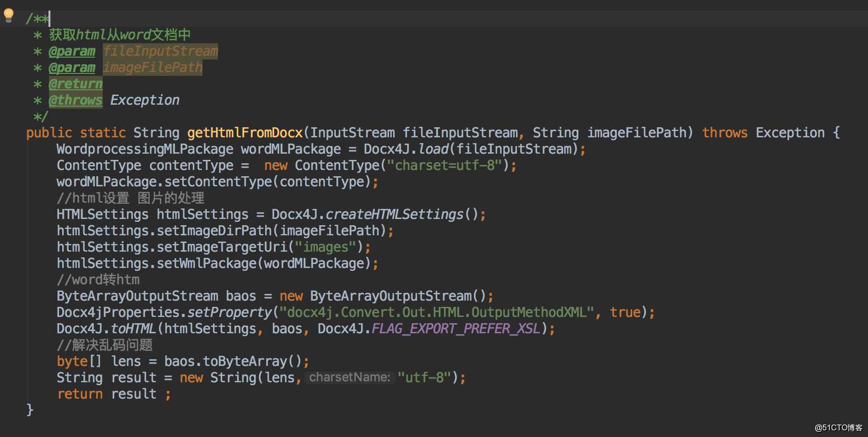Click the "toByteArray" method call
Image resolution: width=868 pixels, height=437 pixels.
[x=245, y=361]
